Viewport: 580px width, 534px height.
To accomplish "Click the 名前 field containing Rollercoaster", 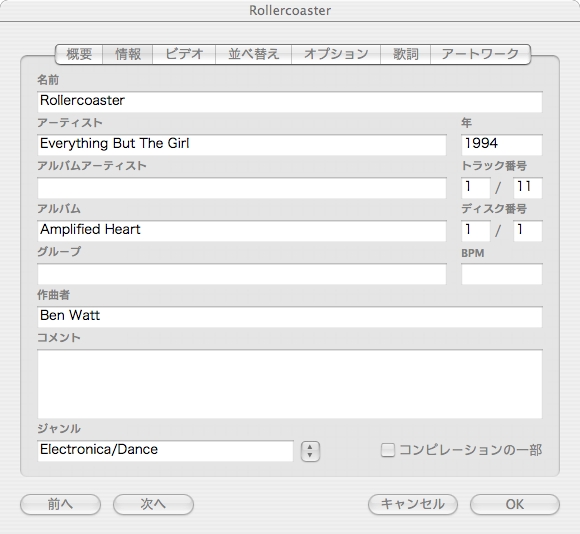I will pos(290,102).
